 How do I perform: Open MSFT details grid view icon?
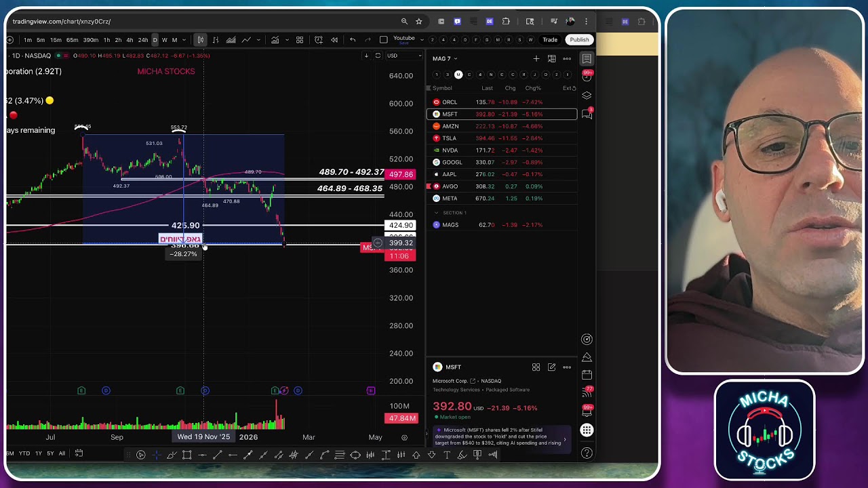(536, 367)
